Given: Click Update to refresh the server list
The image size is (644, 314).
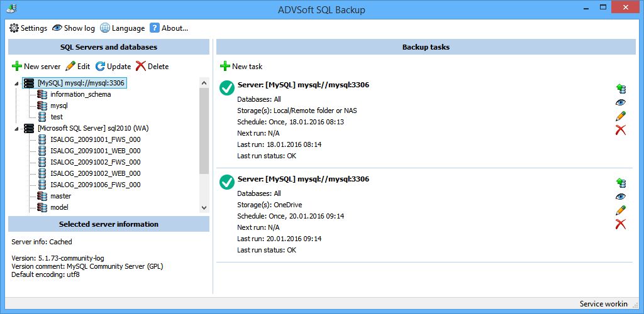Looking at the screenshot, I should (113, 67).
